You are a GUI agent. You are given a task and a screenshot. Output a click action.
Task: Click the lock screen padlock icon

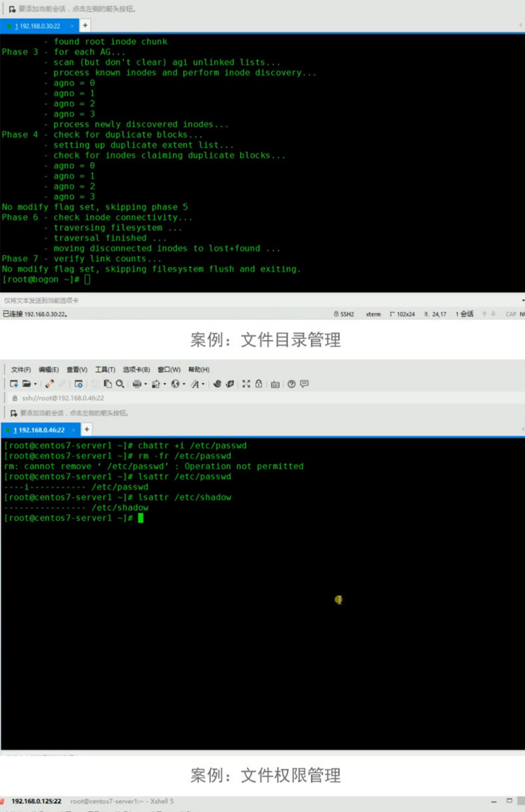click(259, 384)
